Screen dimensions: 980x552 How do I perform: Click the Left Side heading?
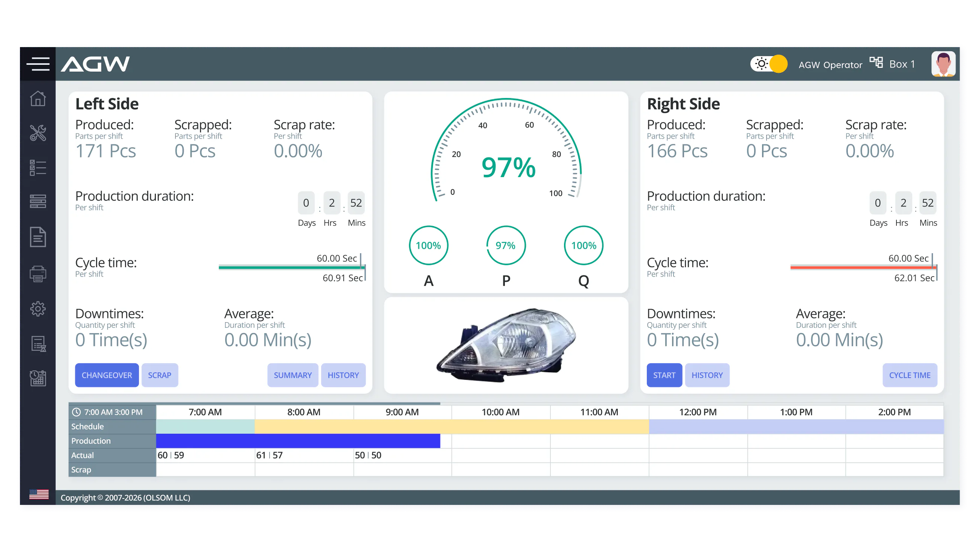[107, 104]
